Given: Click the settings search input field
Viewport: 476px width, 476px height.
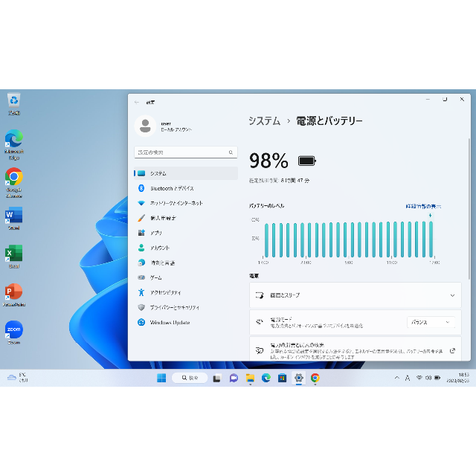Looking at the screenshot, I should pos(186,152).
